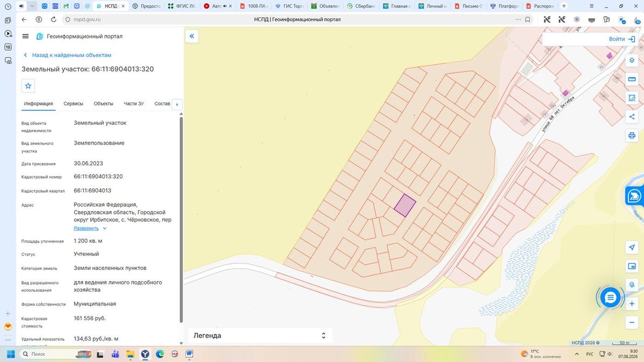Click the РУС language indicator
The height and width of the screenshot is (362, 644).
tap(589, 354)
